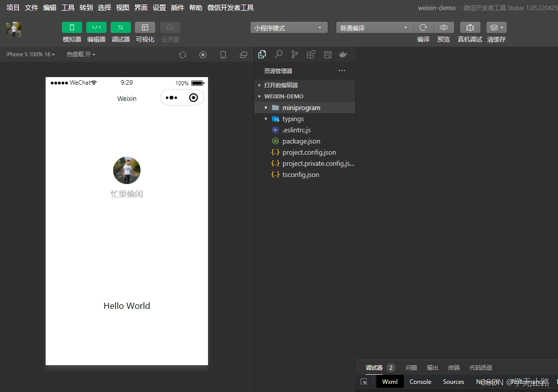Click the simulator phone device icon

click(223, 55)
